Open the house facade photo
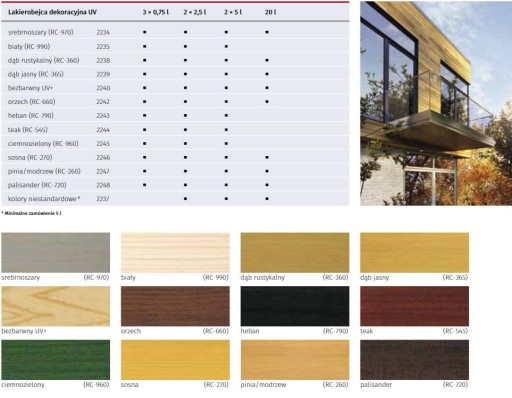 coord(436,103)
